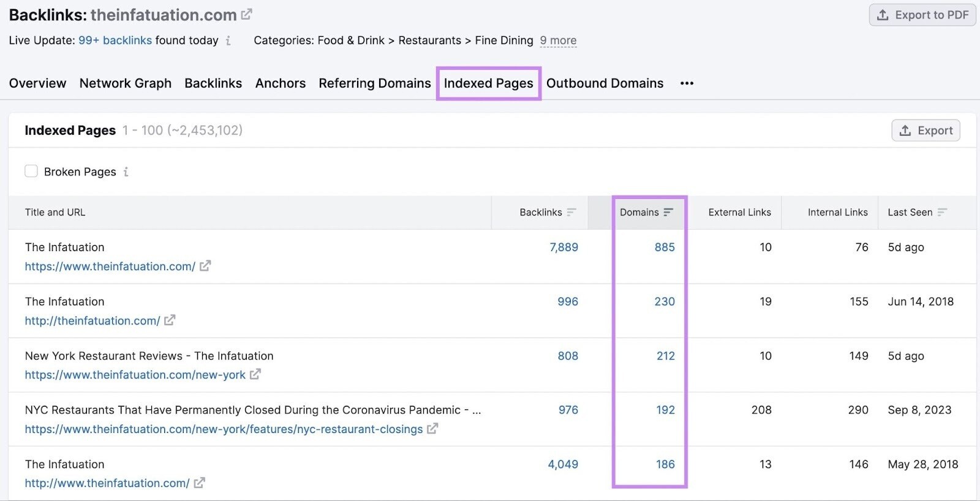The height and width of the screenshot is (501, 980).
Task: Open external icon beside http://www.theinfatuation.com/
Action: point(199,483)
